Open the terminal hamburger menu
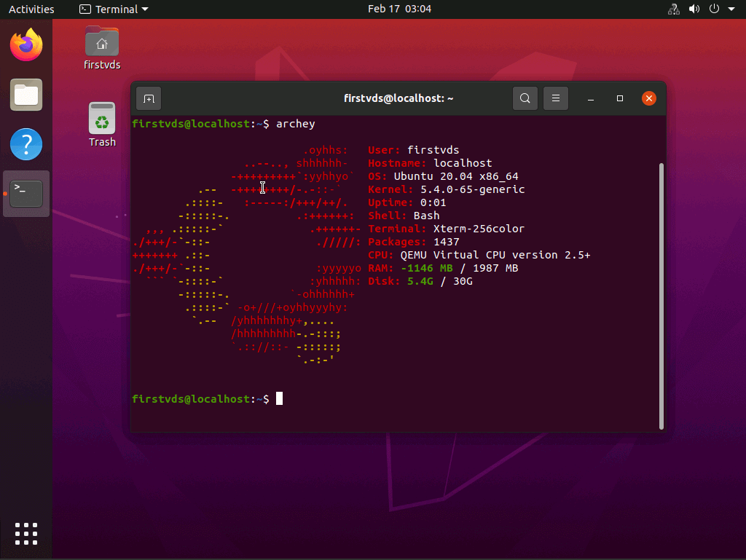The image size is (746, 560). pyautogui.click(x=555, y=98)
